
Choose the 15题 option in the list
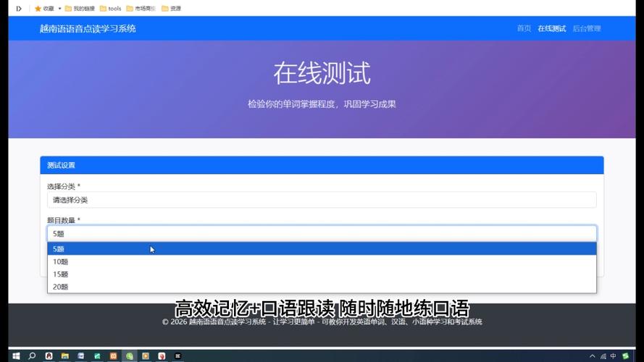tap(322, 274)
